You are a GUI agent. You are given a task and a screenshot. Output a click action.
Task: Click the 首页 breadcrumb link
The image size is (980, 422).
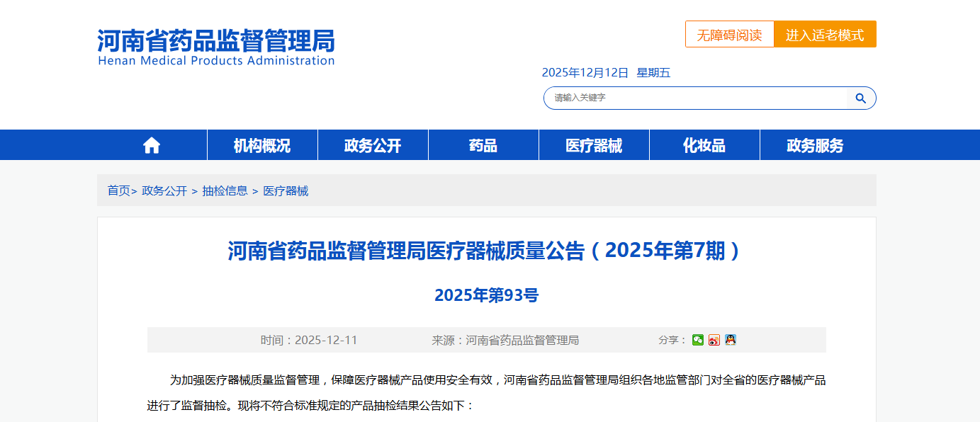[118, 191]
